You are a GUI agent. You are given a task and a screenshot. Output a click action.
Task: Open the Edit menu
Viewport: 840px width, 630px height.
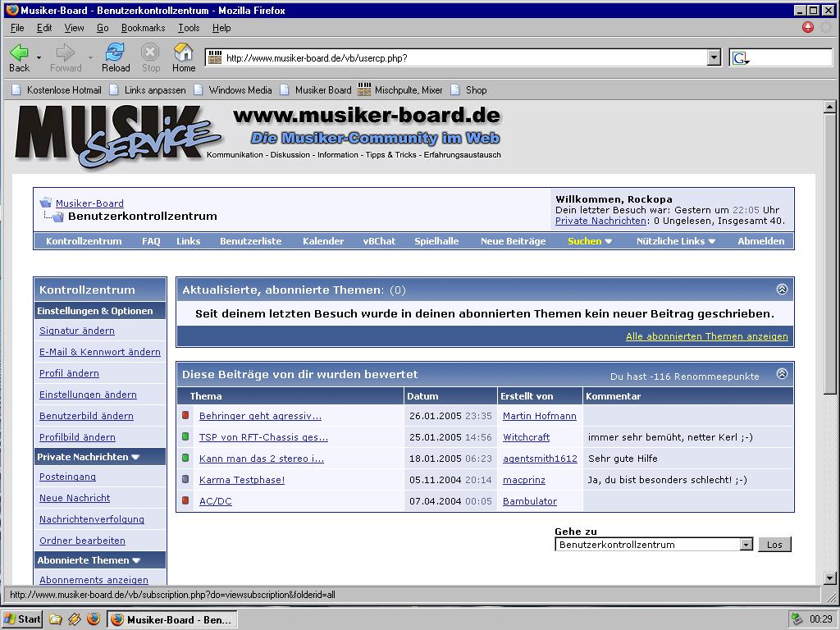click(x=44, y=28)
